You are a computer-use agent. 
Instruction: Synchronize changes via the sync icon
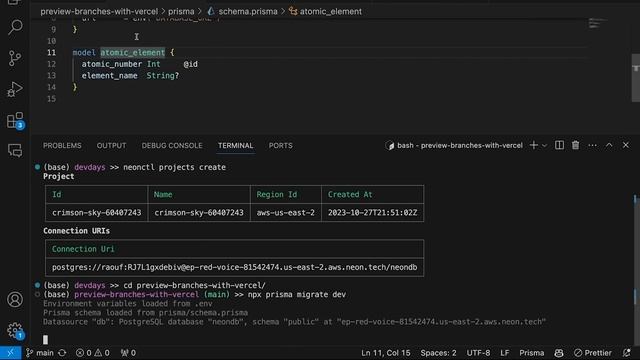coord(62,353)
